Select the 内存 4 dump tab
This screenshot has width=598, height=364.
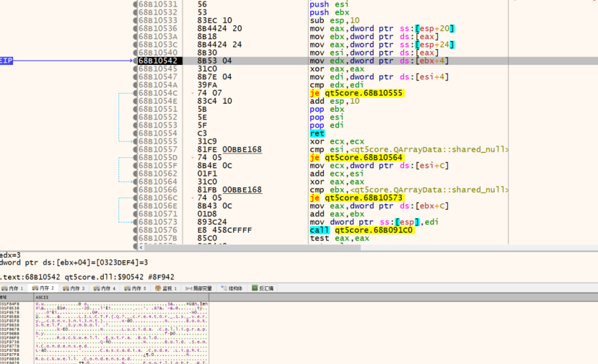click(x=104, y=288)
